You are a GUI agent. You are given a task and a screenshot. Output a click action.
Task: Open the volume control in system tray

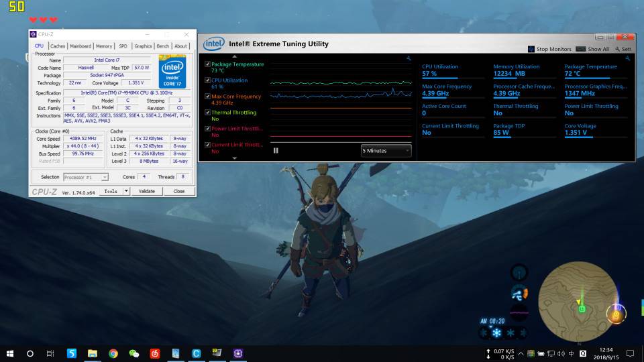[x=561, y=353]
